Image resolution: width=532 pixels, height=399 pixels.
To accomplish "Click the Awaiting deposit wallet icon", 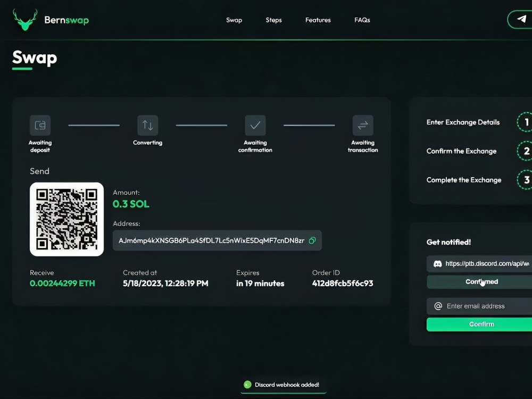I will coord(40,125).
